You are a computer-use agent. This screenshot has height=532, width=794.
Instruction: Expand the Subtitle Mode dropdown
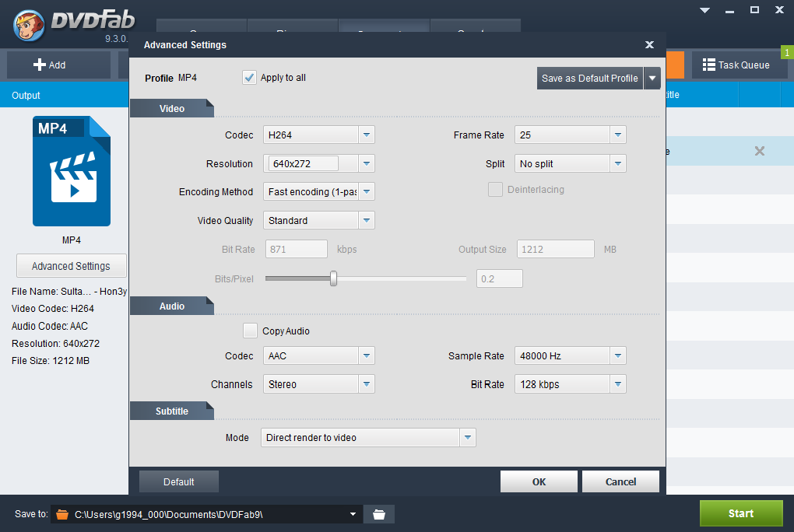467,437
